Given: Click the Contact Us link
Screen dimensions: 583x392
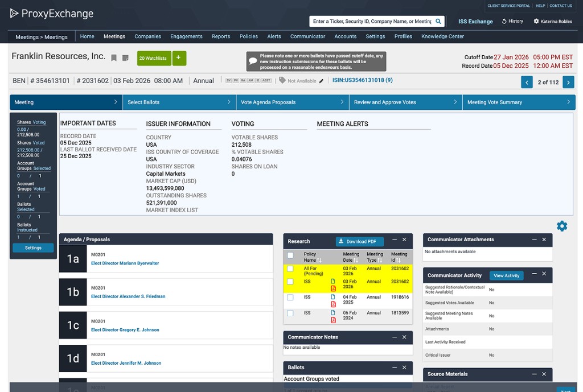Looking at the screenshot, I should pyautogui.click(x=561, y=6).
